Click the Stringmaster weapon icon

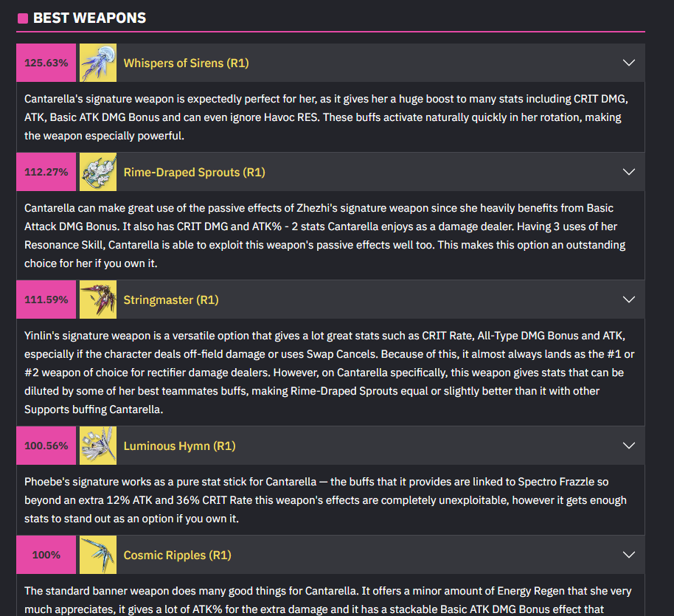point(98,300)
